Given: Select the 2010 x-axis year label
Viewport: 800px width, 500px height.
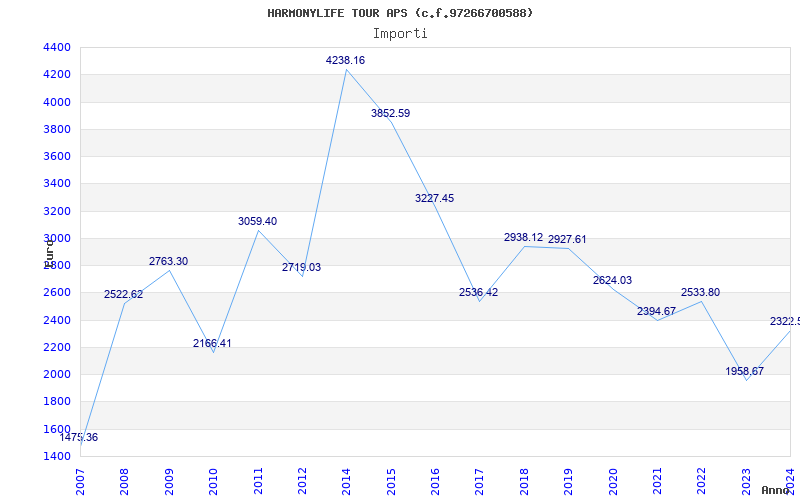Looking at the screenshot, I should tap(213, 481).
